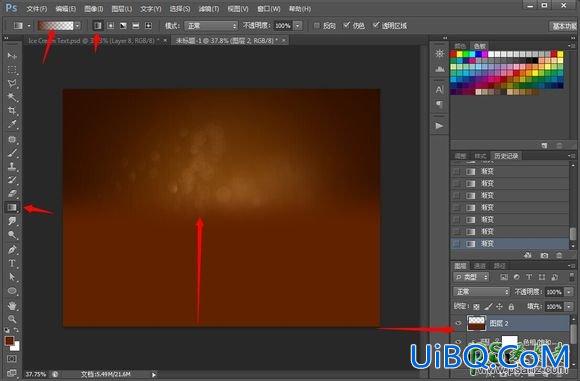Open the 文件(F) menu
Viewport: 580px width, 381px height.
(37, 9)
